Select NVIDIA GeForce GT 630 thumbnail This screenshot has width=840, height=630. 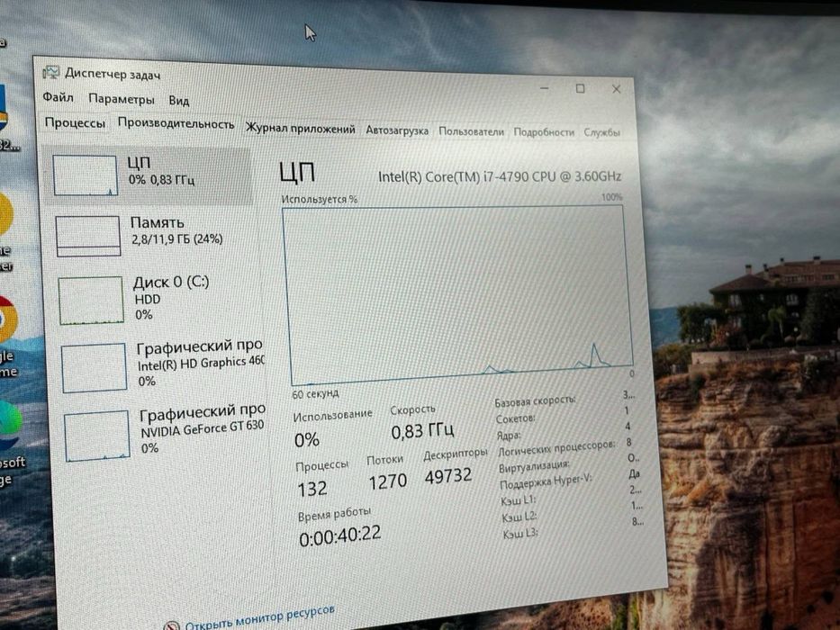click(97, 436)
